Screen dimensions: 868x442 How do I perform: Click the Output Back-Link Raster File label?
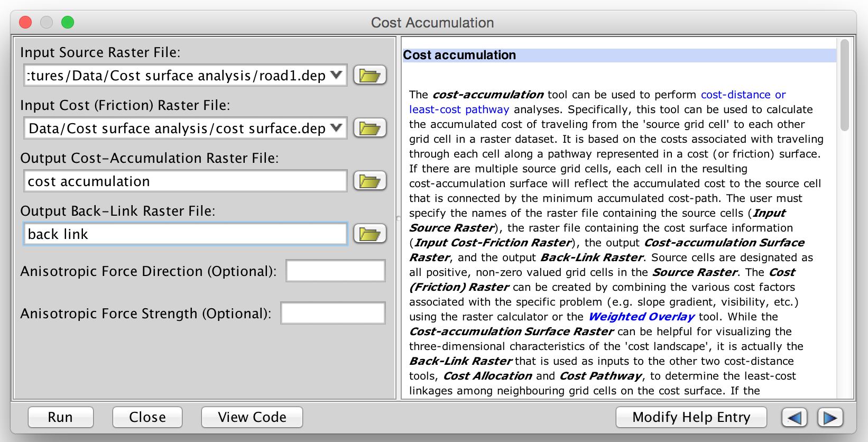[x=118, y=211]
